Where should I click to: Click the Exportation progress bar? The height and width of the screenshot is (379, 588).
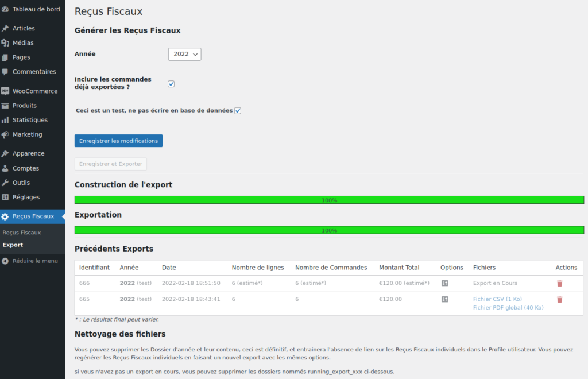[329, 230]
